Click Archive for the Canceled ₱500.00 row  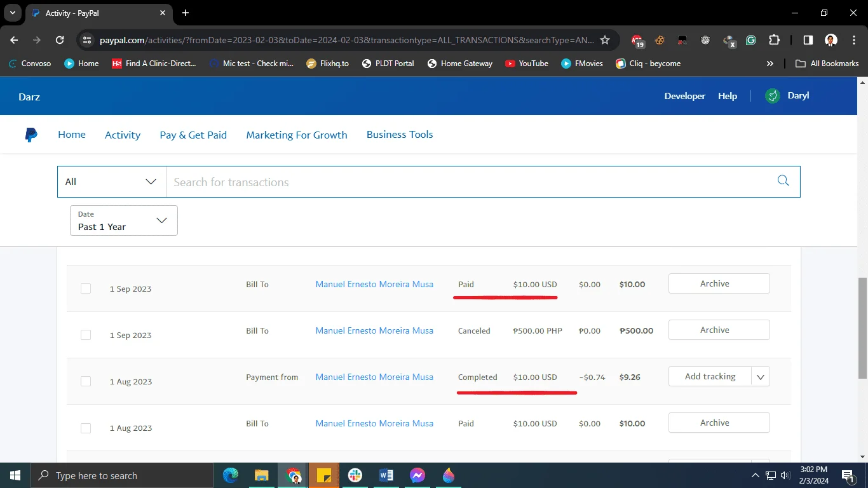[x=719, y=330]
